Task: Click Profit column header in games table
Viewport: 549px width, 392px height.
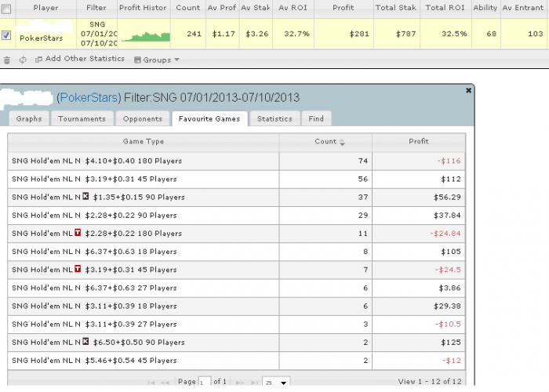Action: click(x=419, y=142)
